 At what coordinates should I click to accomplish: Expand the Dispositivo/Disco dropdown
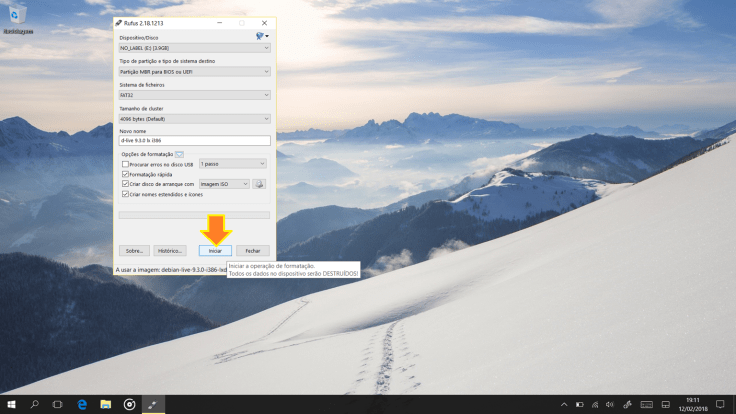[x=194, y=47]
